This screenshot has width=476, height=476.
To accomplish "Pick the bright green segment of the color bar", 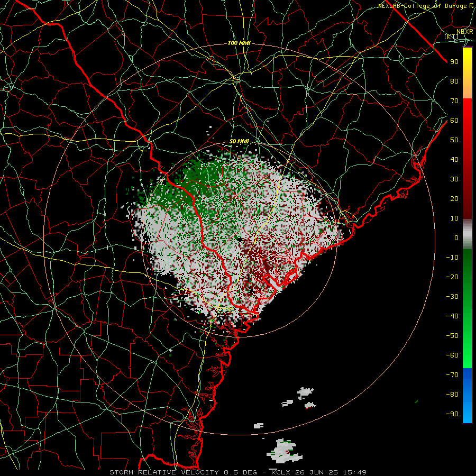I will [467, 352].
